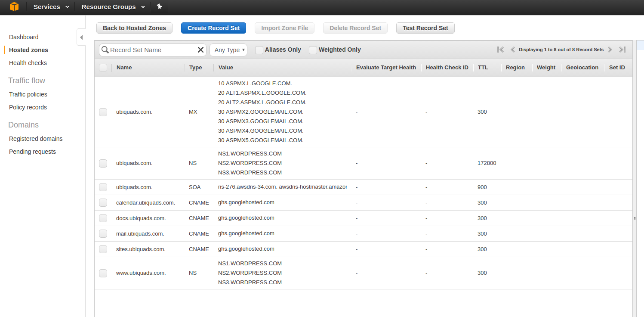Select the www.ubiquads.com row checkbox

point(103,273)
